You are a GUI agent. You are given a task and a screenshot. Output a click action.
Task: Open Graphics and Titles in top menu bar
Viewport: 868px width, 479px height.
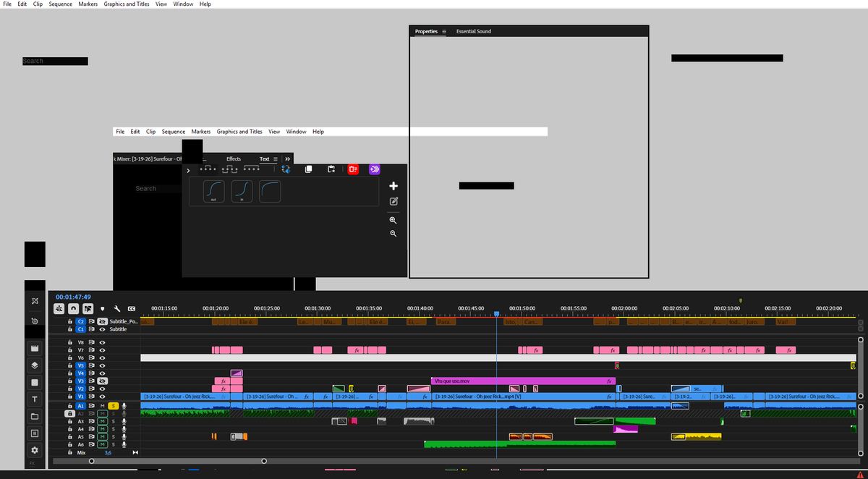[x=127, y=4]
